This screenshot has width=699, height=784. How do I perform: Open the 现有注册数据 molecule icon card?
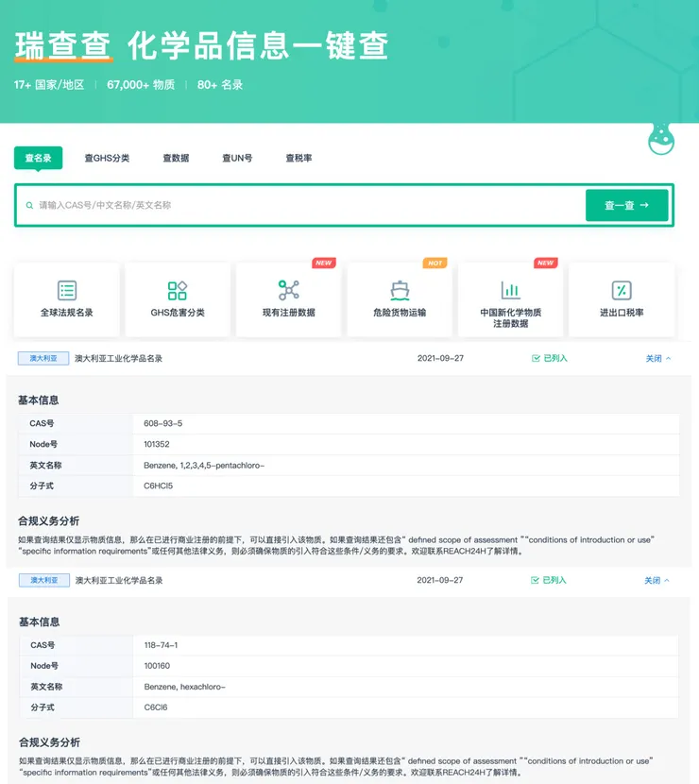coord(288,299)
